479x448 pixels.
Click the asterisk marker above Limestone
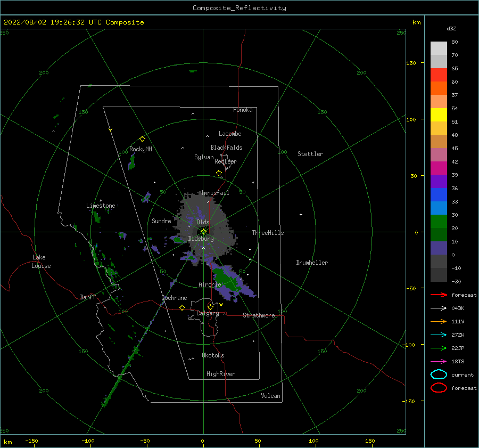(101, 201)
